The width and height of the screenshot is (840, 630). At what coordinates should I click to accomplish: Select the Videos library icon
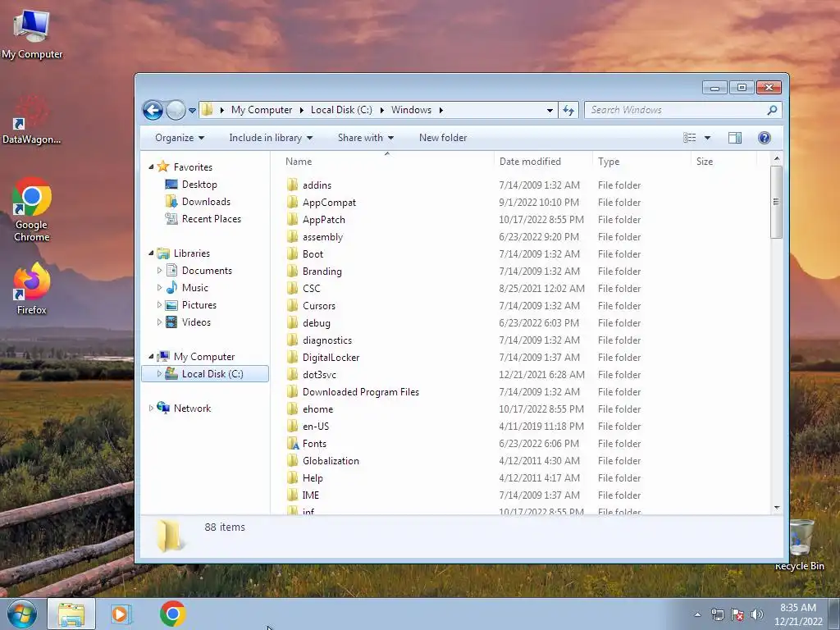click(x=171, y=322)
